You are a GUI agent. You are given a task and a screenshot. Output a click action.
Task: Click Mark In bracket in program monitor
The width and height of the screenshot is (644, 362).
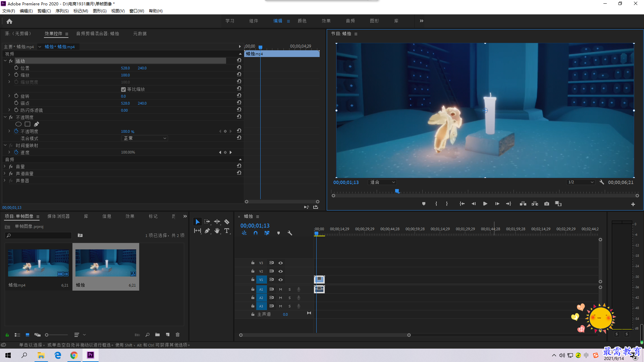point(436,204)
